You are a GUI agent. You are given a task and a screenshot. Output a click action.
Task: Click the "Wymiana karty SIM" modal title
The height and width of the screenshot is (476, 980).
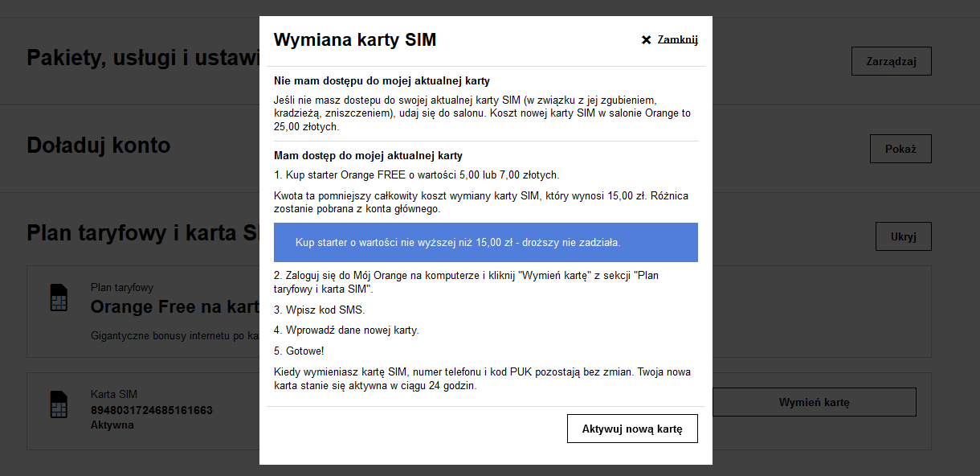click(354, 39)
